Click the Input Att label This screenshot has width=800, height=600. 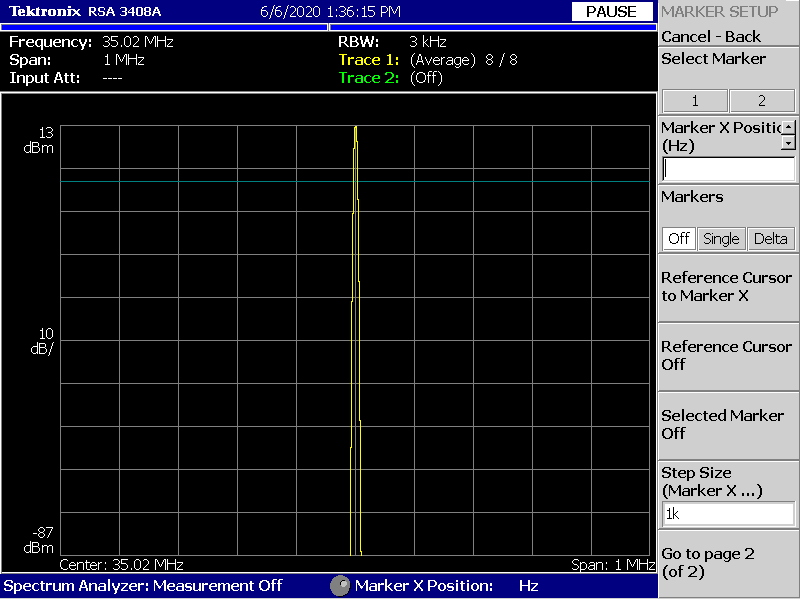pos(44,78)
